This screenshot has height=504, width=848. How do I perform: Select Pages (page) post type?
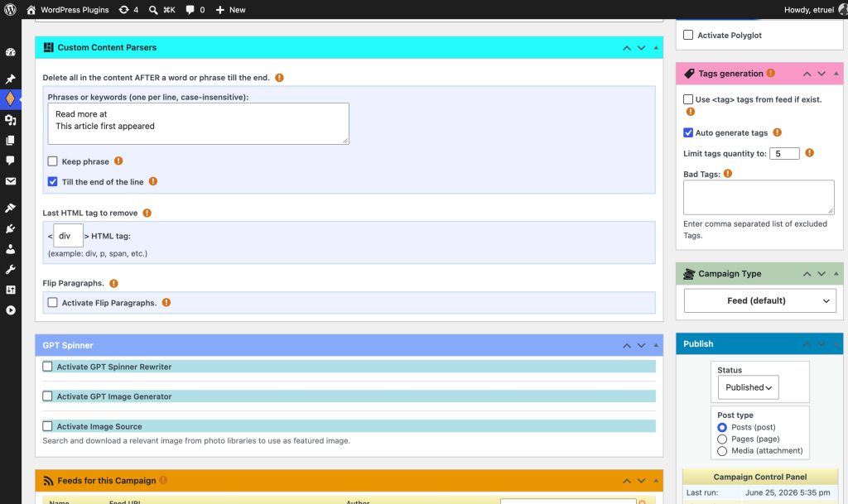tap(722, 439)
